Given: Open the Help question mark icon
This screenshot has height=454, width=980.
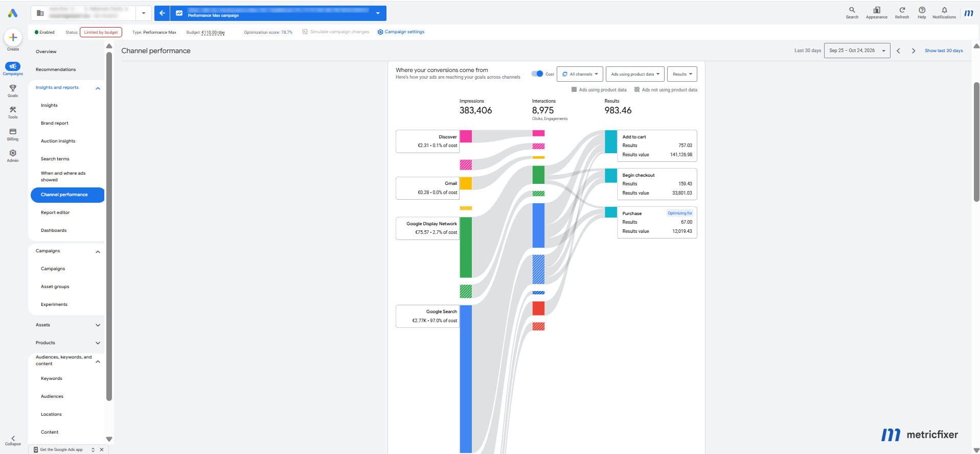Looking at the screenshot, I should [x=922, y=10].
